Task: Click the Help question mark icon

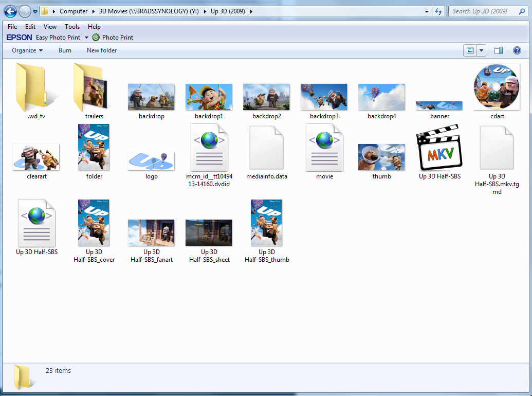Action: pos(517,50)
